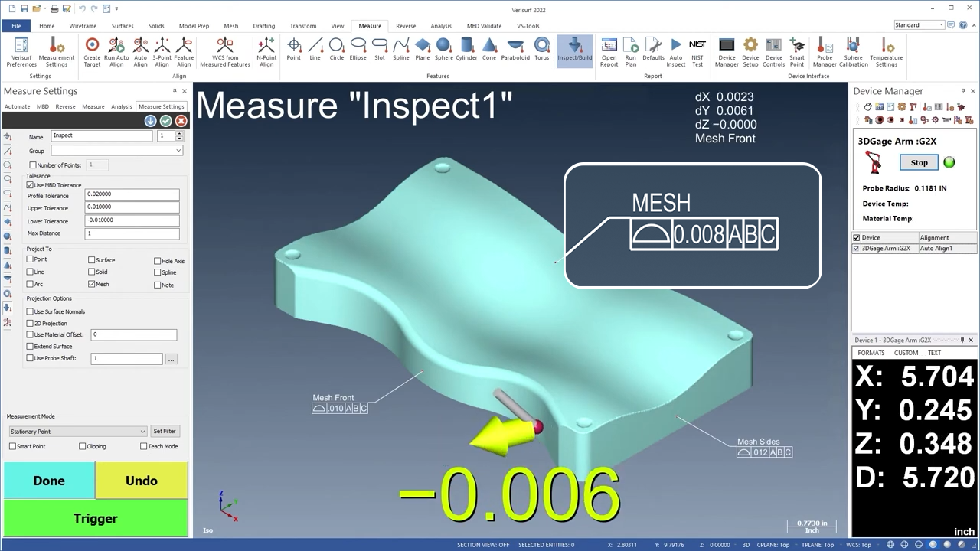Image resolution: width=980 pixels, height=551 pixels.
Task: Click Profile Tolerance input field
Action: 132,194
